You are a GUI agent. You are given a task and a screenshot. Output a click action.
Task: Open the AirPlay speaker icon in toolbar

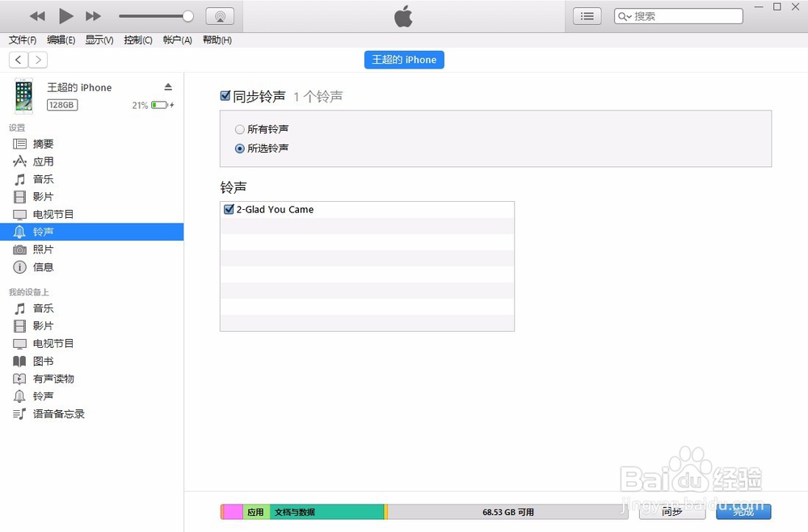[x=220, y=15]
